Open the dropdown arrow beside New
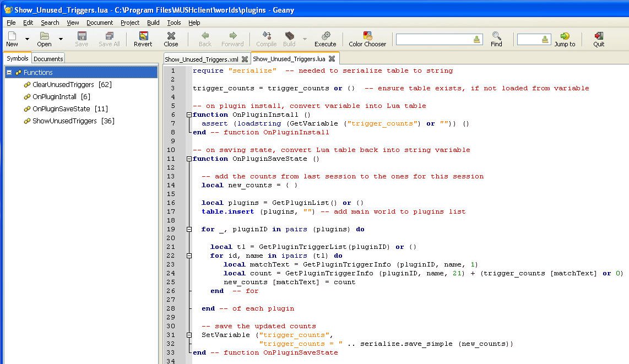Image resolution: width=629 pixels, height=364 pixels. click(x=27, y=39)
